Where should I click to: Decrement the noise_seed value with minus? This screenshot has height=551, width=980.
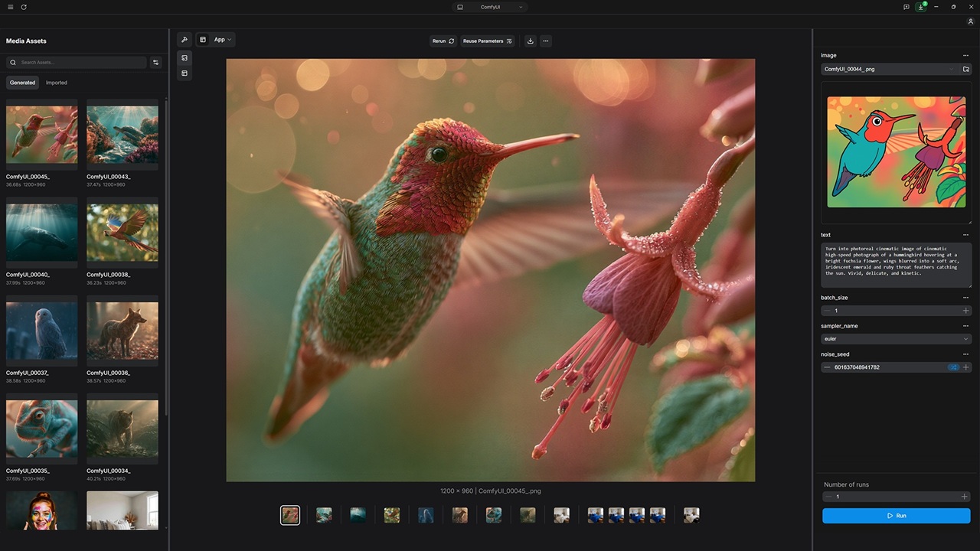[827, 367]
